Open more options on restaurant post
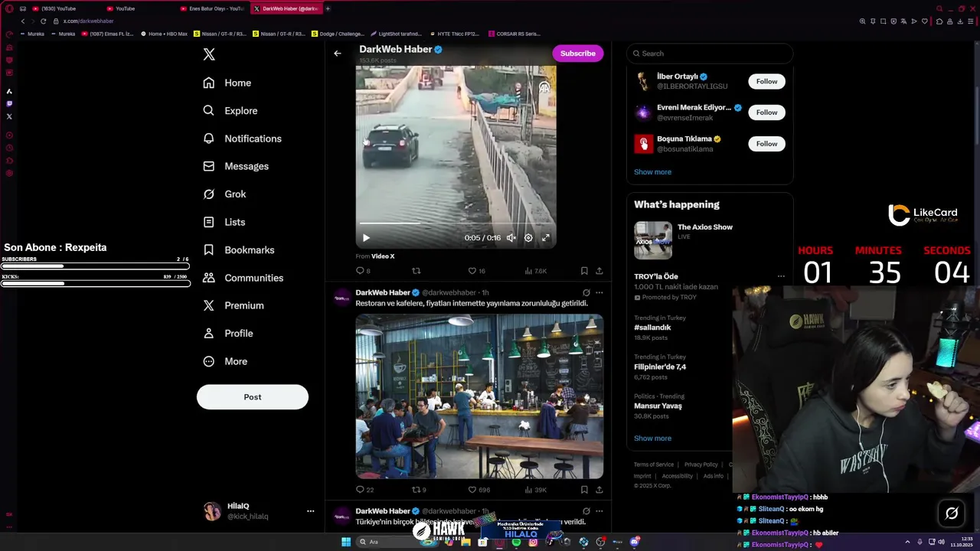 tap(599, 293)
